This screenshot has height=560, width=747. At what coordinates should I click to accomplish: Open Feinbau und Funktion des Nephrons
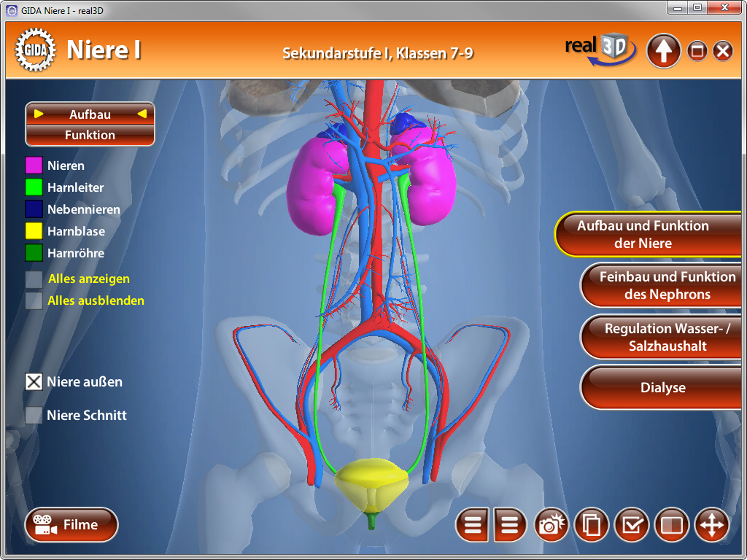pyautogui.click(x=663, y=286)
